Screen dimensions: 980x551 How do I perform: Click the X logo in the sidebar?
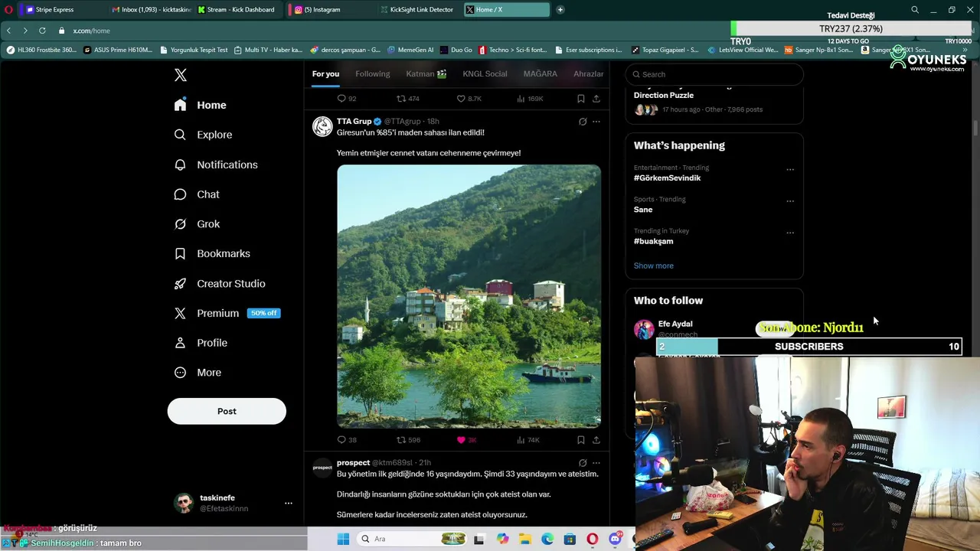point(181,75)
